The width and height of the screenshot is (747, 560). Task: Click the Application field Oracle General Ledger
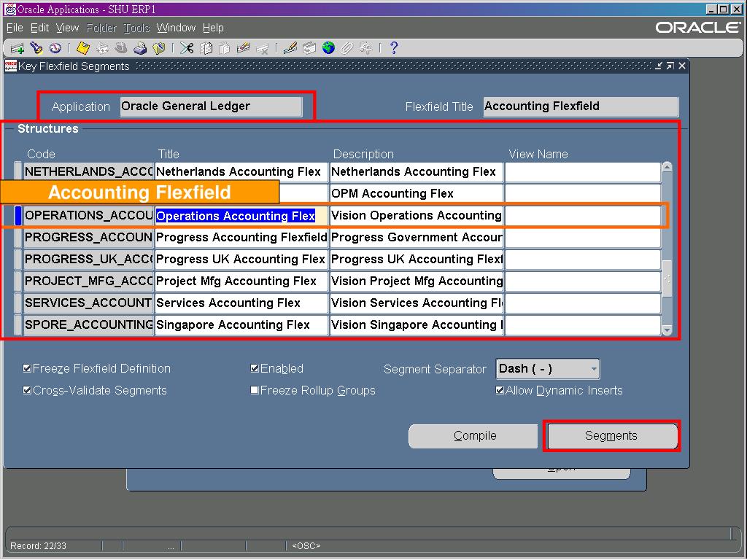[211, 106]
